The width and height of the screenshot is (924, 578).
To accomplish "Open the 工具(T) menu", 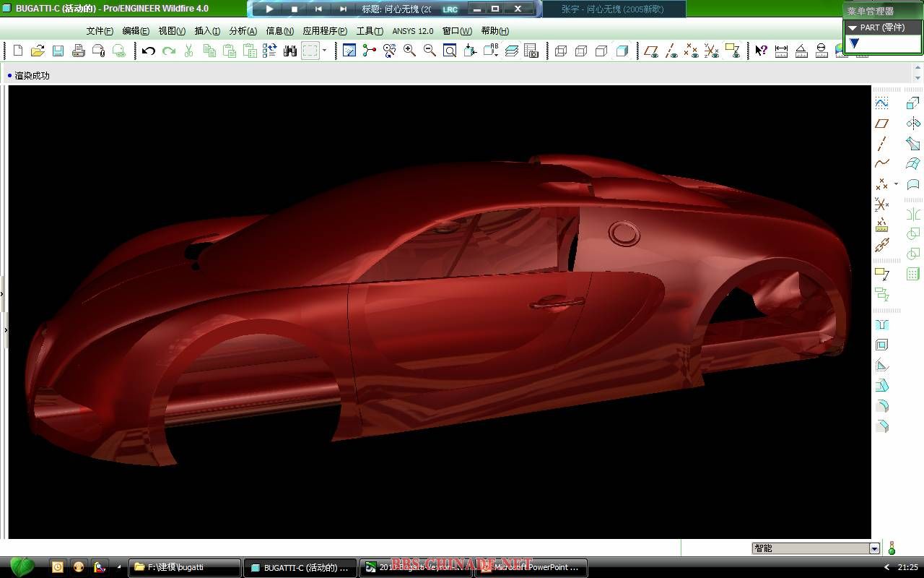I will 370,31.
